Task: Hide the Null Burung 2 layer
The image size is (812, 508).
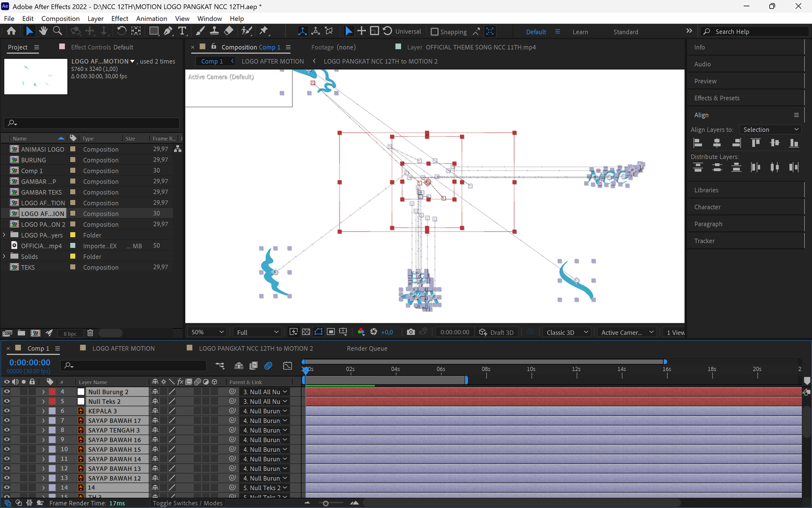Action: pos(7,392)
